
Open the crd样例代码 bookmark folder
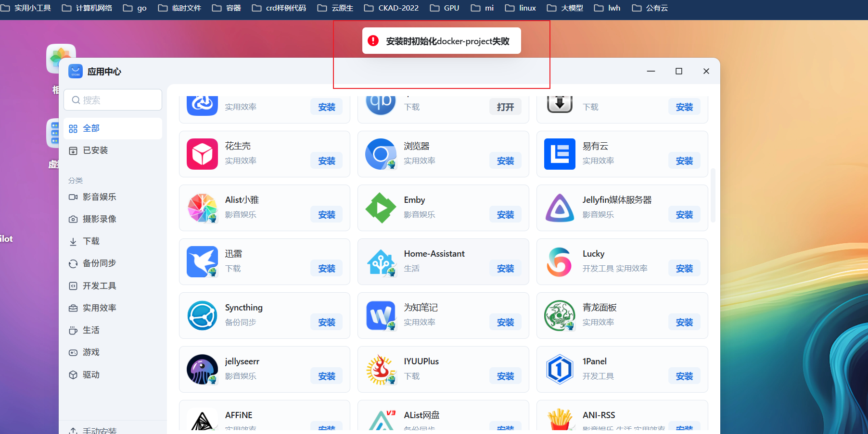tap(279, 8)
